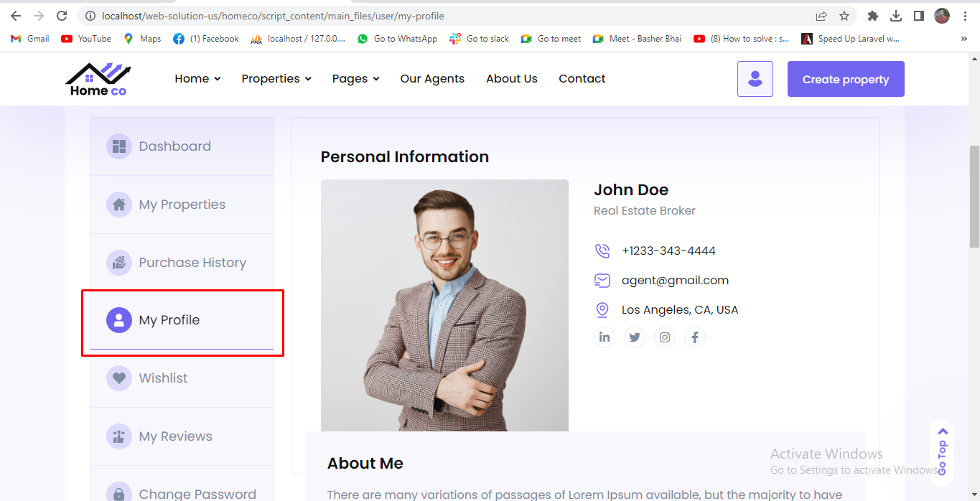
Task: Open Dashboard in the sidebar
Action: pos(174,146)
